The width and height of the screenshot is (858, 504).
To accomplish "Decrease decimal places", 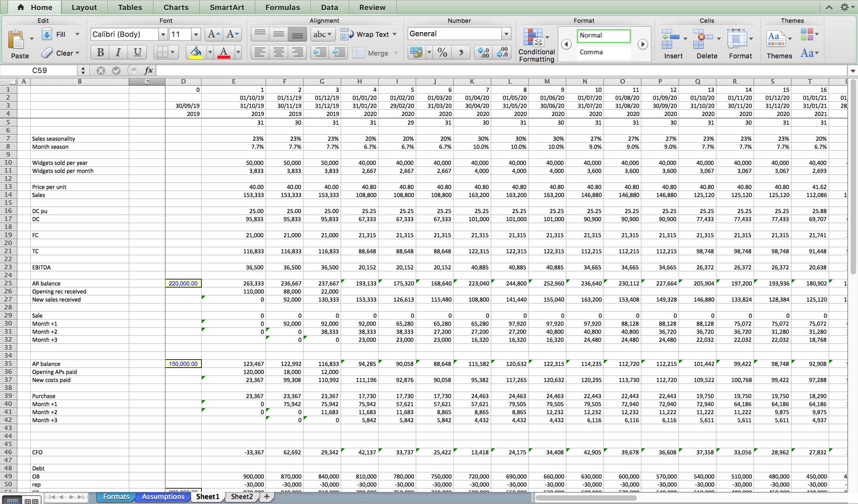I will click(502, 52).
